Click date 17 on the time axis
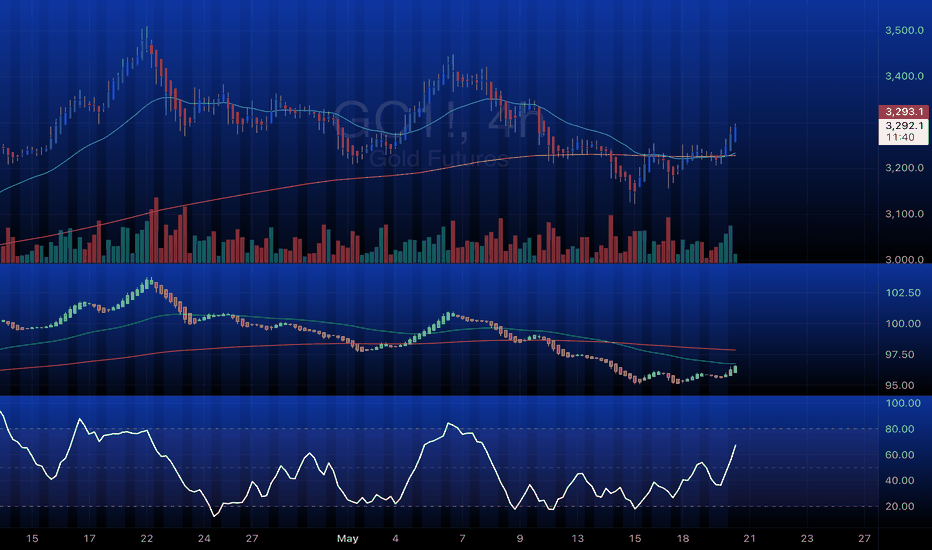932x550 pixels. point(89,539)
